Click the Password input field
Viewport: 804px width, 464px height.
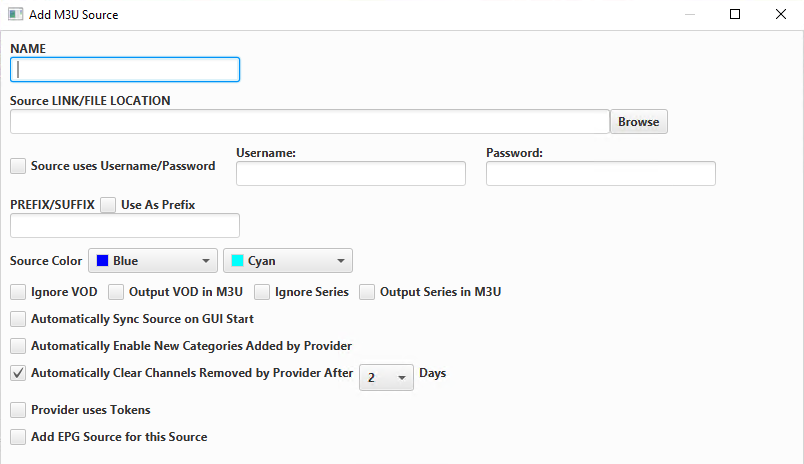(600, 174)
